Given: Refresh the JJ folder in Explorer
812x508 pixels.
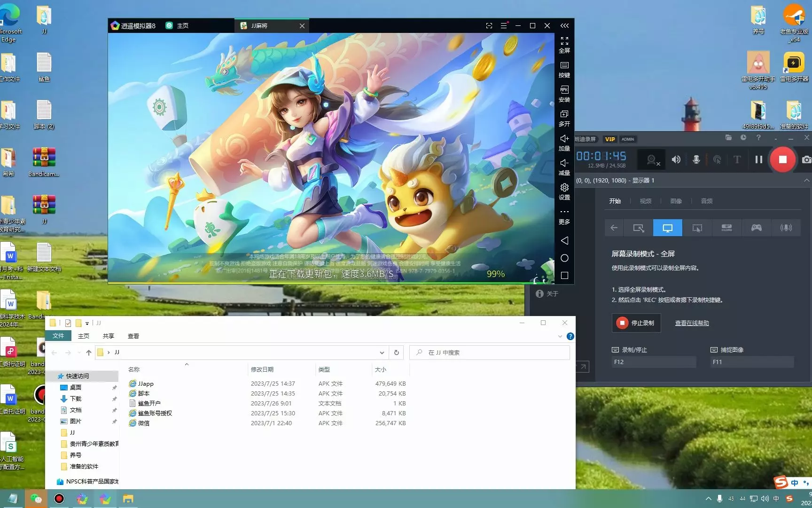Looking at the screenshot, I should (396, 353).
